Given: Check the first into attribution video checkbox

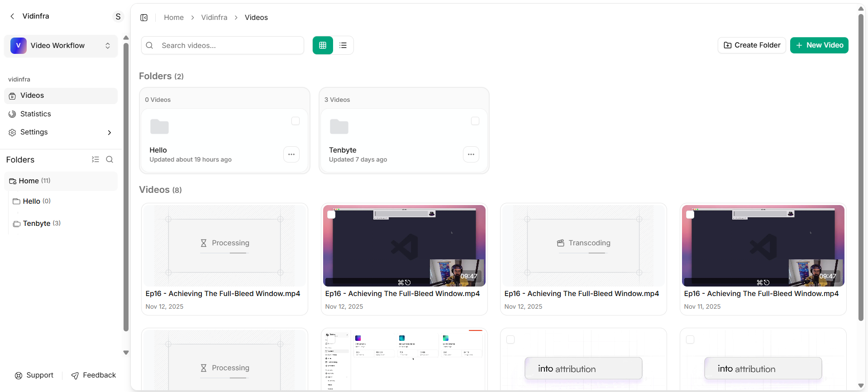Looking at the screenshot, I should click(x=510, y=339).
